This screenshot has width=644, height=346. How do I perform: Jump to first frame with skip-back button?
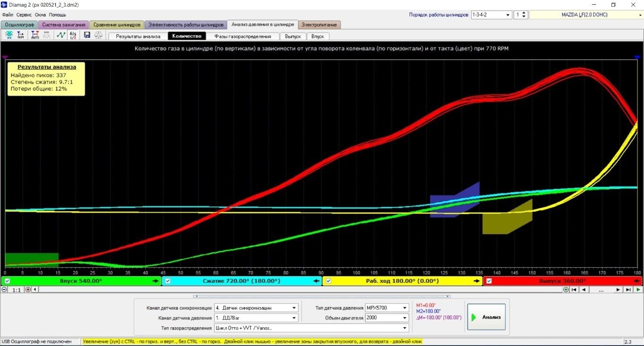point(574,289)
